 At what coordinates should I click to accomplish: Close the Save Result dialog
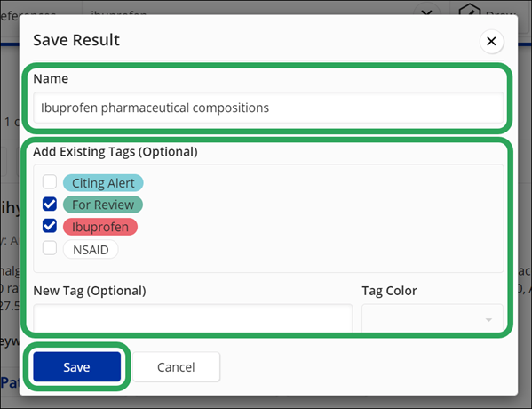[491, 42]
